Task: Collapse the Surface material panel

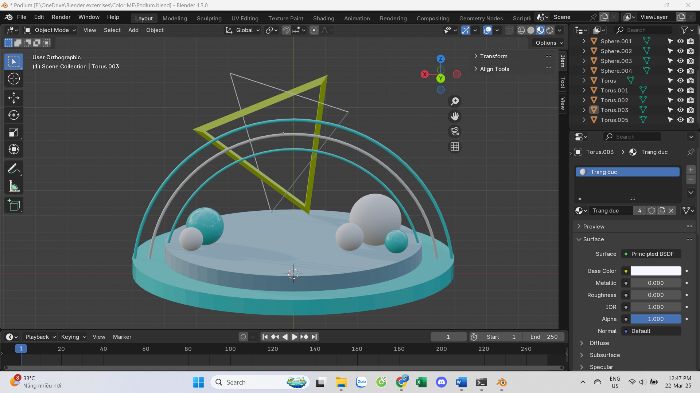Action: (579, 239)
